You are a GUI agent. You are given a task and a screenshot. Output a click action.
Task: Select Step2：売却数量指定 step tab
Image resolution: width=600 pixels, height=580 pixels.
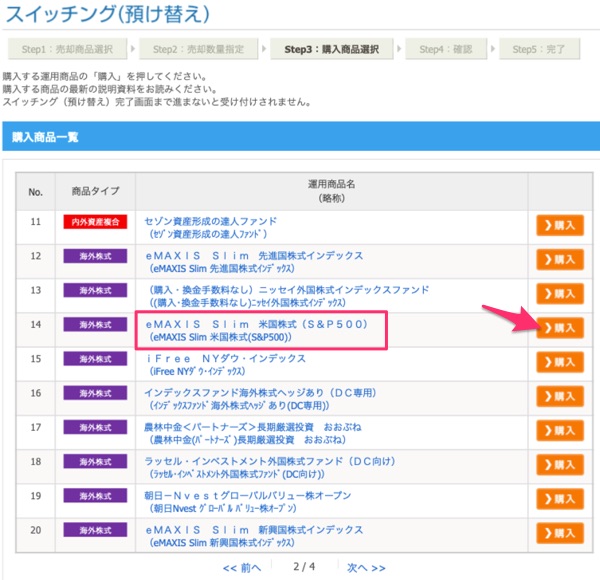pyautogui.click(x=199, y=49)
